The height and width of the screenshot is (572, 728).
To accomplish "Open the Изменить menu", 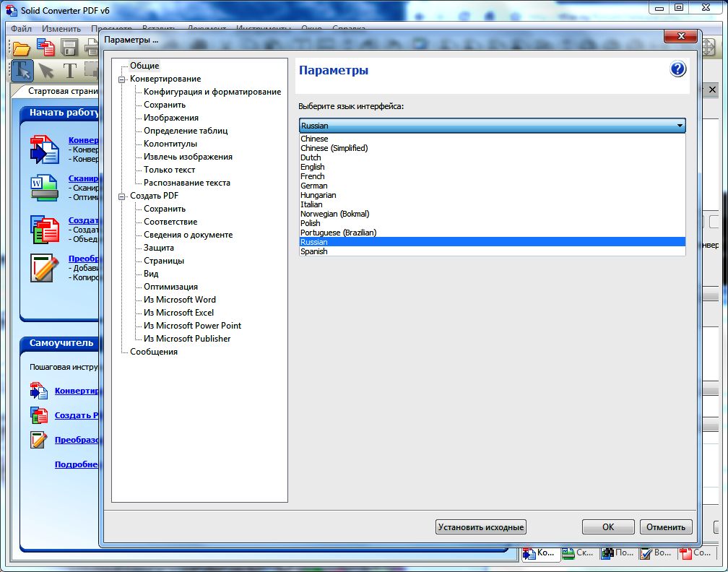I will point(61,29).
